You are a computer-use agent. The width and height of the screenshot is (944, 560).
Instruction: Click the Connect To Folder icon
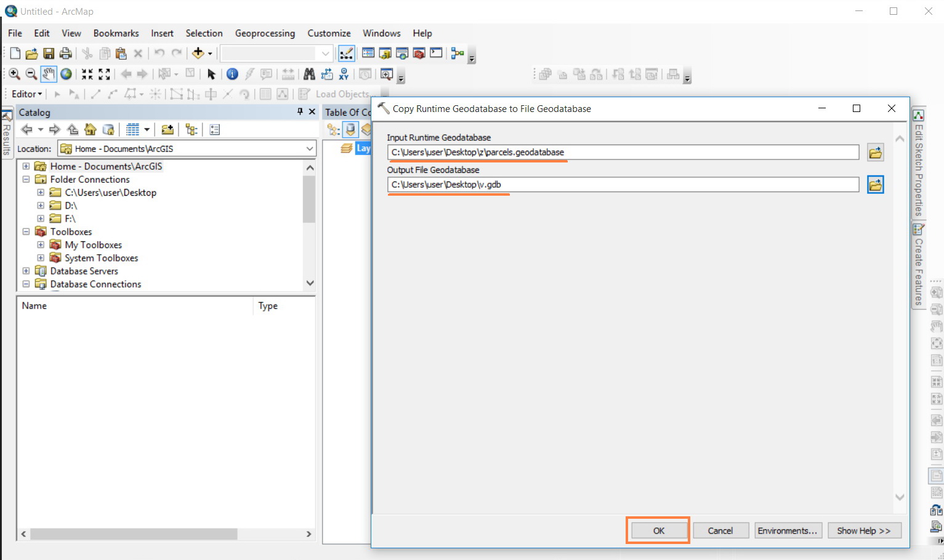coord(167,129)
